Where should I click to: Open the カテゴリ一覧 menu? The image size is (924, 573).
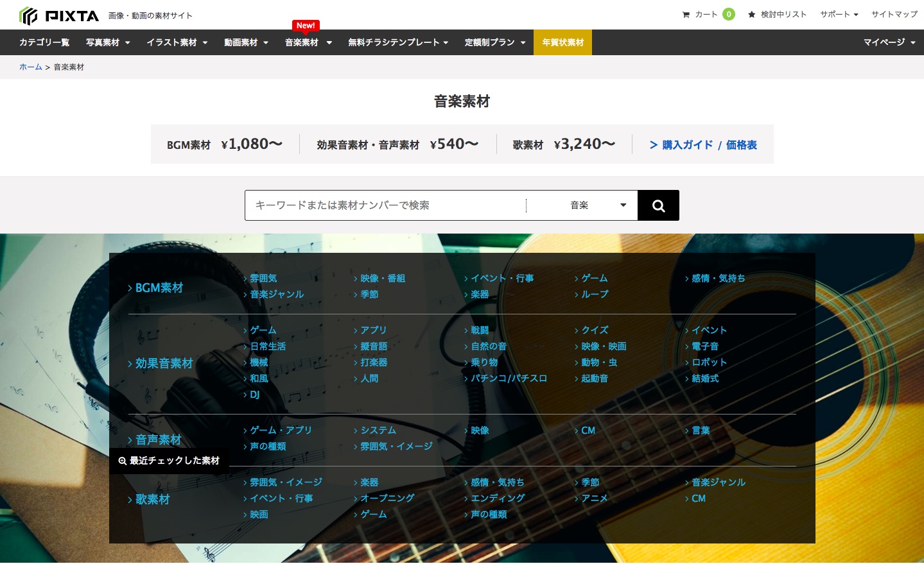(x=44, y=42)
